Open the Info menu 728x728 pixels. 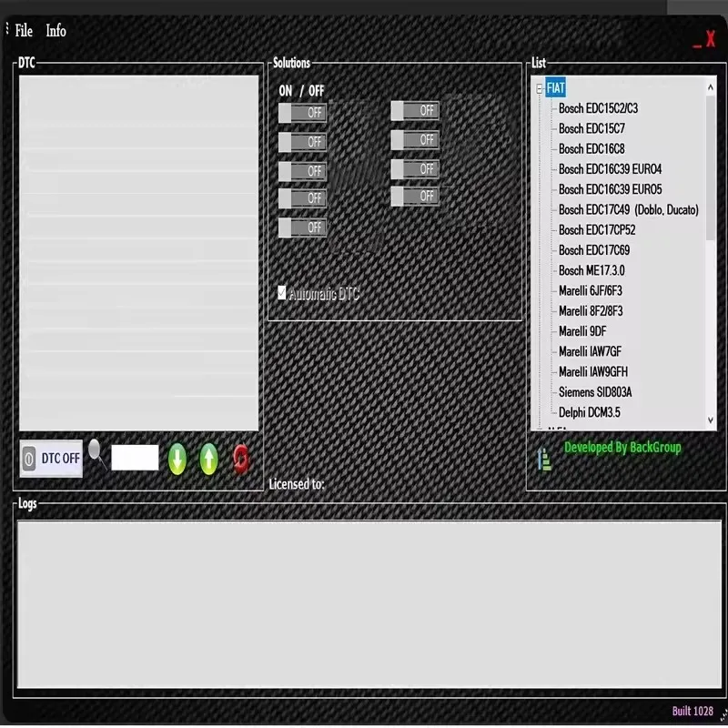(56, 31)
